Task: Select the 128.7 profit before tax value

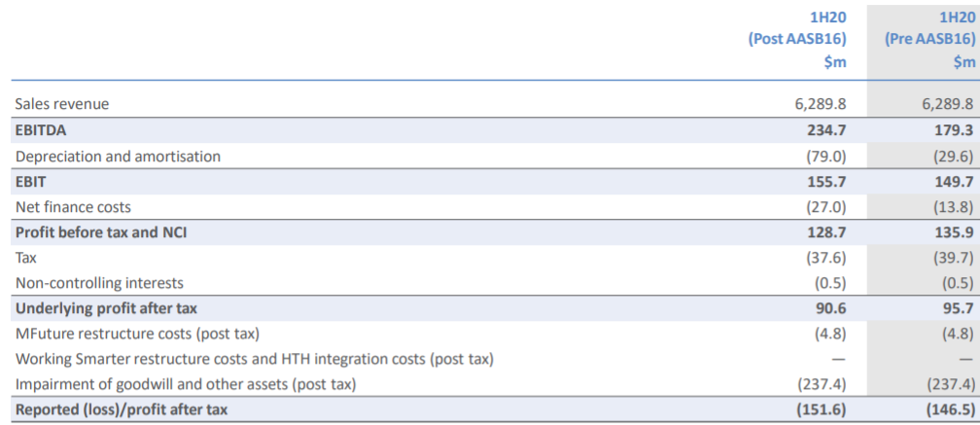Action: [x=825, y=232]
